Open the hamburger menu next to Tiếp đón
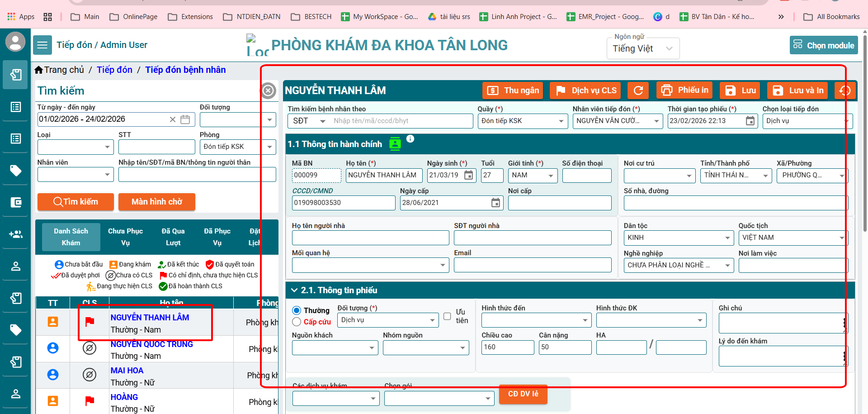The height and width of the screenshot is (414, 868). pyautogui.click(x=42, y=45)
